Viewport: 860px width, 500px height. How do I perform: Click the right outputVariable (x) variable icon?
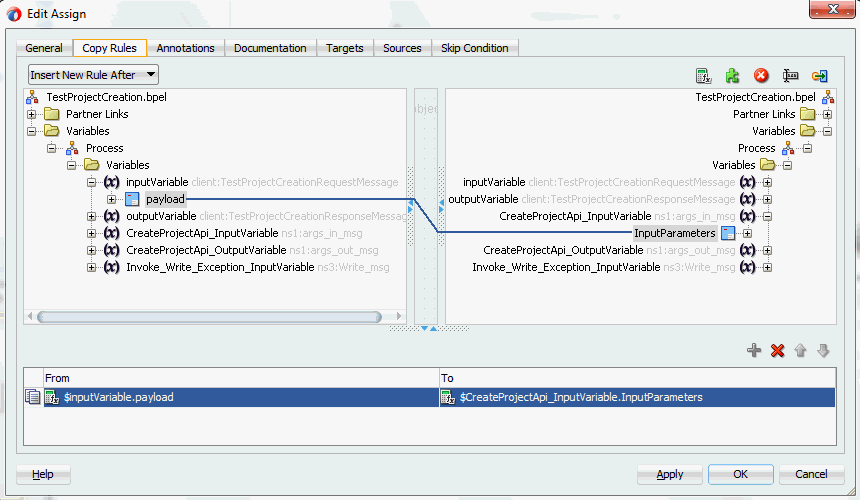click(748, 199)
